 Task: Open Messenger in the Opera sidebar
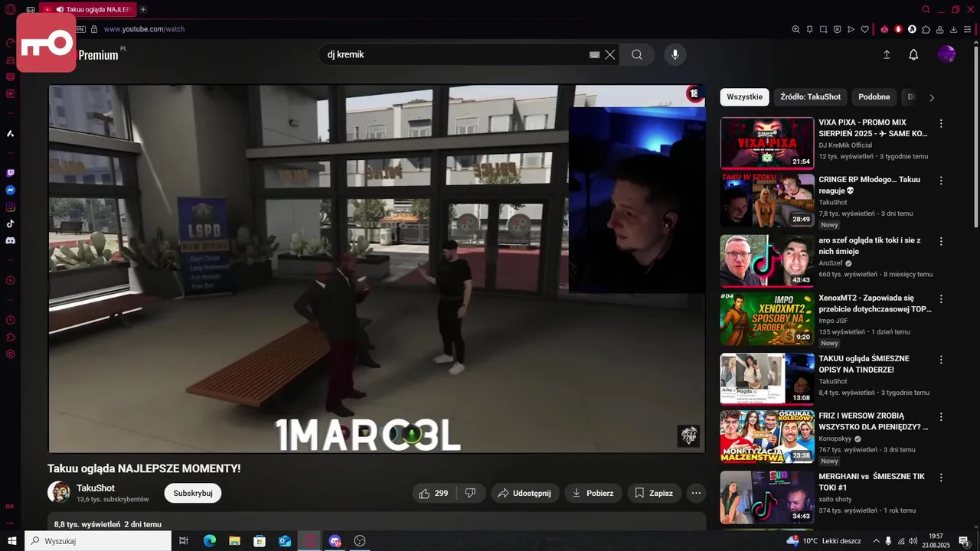[11, 190]
